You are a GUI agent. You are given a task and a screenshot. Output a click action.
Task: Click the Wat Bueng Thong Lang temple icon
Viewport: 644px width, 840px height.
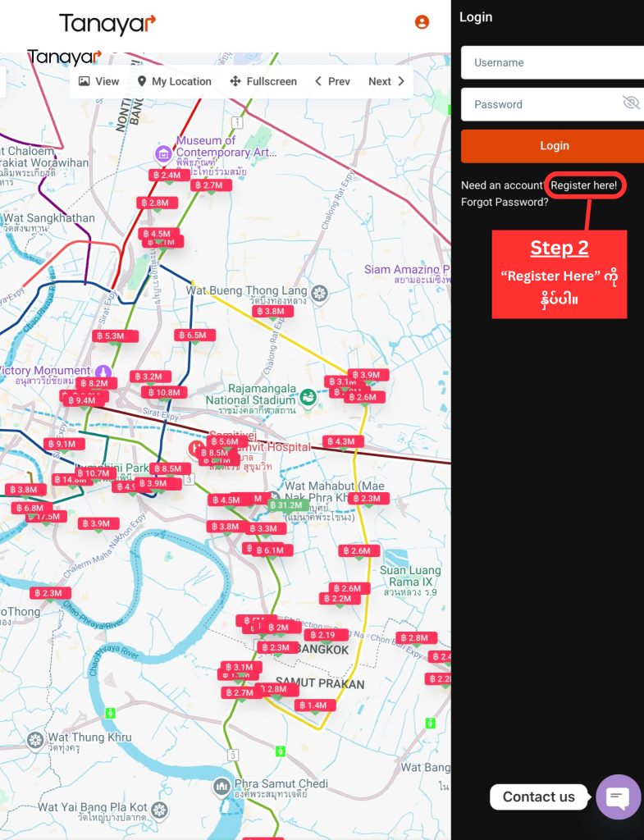click(x=319, y=291)
